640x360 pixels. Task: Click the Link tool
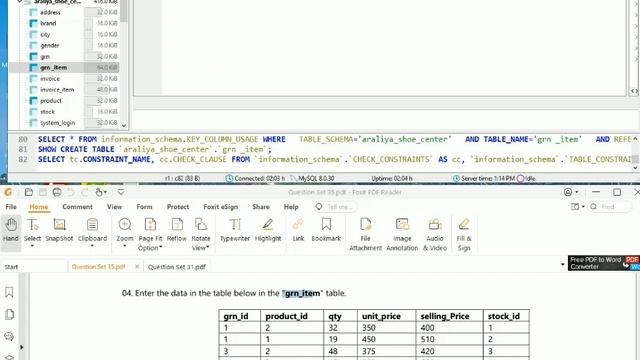[298, 229]
